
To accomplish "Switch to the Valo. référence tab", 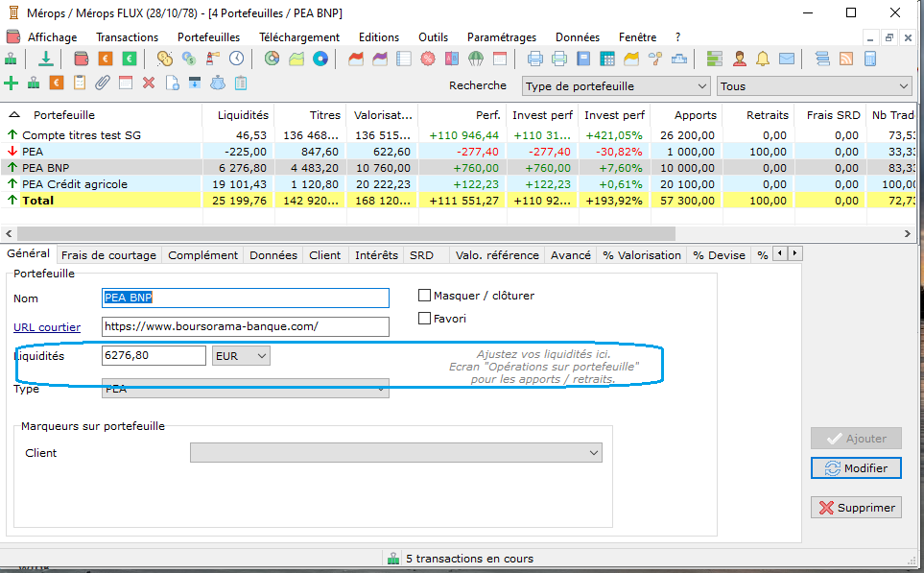I will coord(497,255).
